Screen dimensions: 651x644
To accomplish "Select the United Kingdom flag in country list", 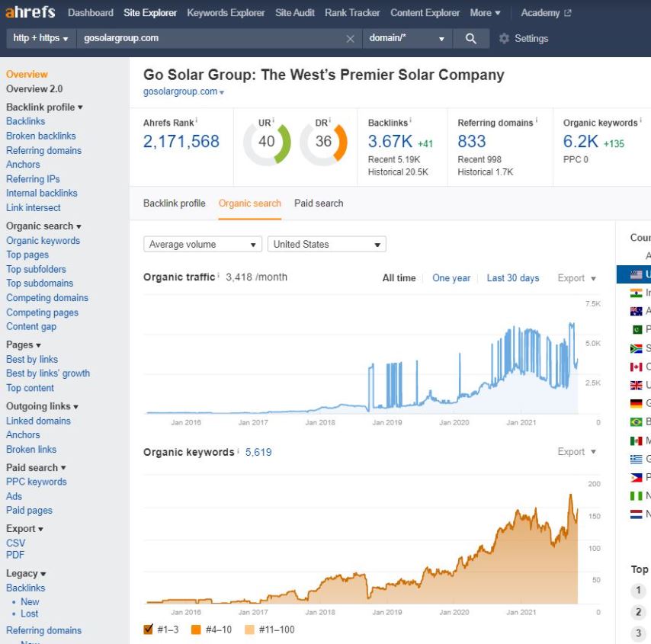I will tap(636, 386).
